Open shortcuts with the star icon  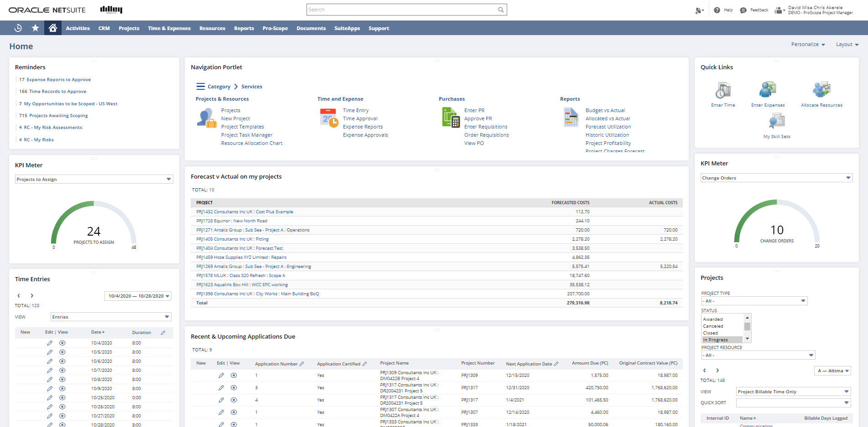tap(35, 28)
